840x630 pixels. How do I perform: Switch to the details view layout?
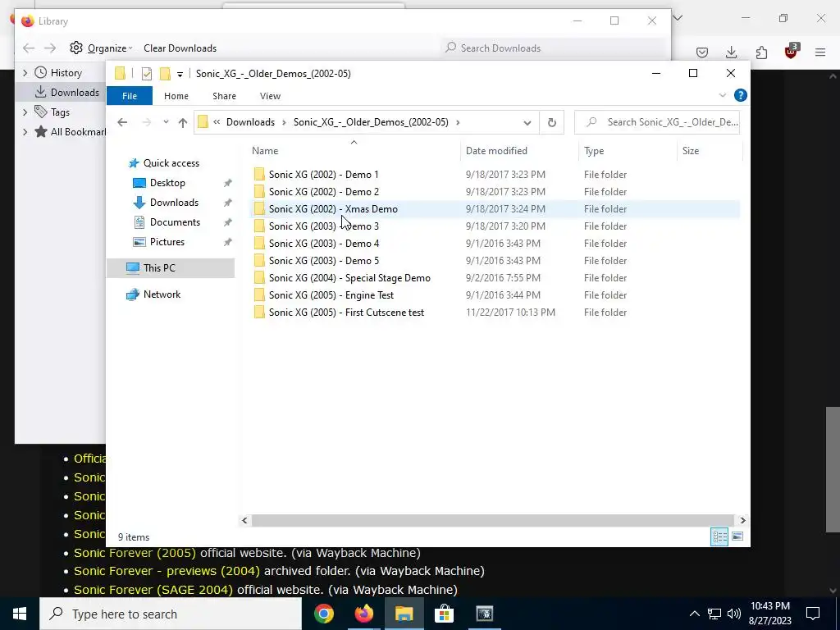719,536
